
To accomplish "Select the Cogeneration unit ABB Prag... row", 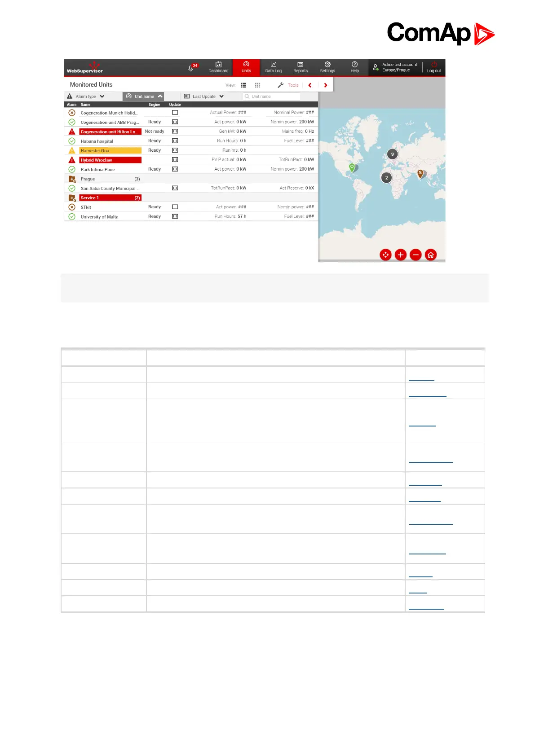I will pyautogui.click(x=191, y=122).
